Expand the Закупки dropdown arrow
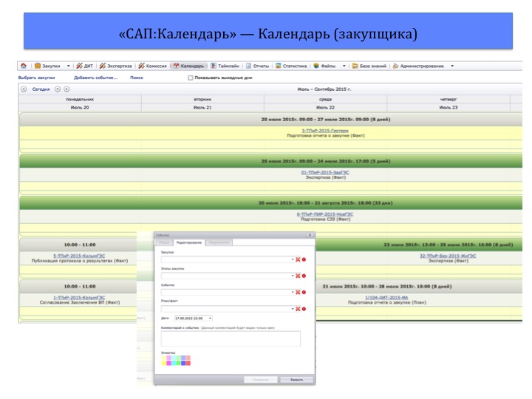Screen dimensions: 532x399 pyautogui.click(x=68, y=66)
